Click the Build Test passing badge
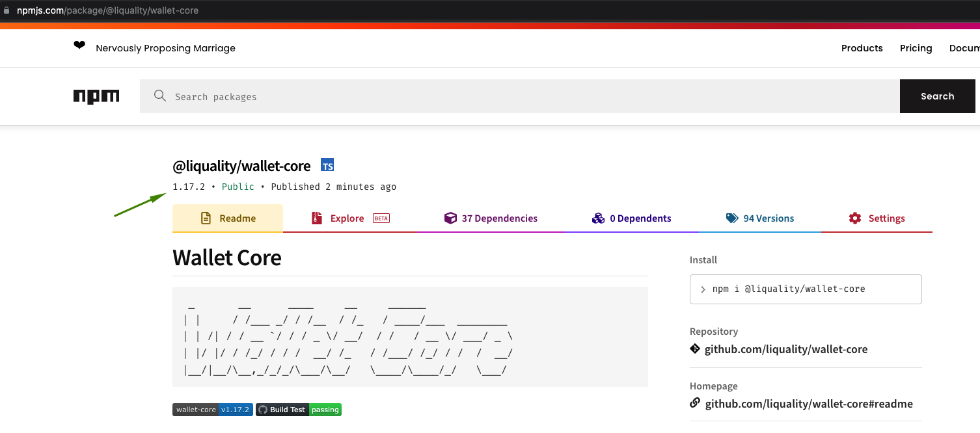The height and width of the screenshot is (433, 980). coord(299,410)
